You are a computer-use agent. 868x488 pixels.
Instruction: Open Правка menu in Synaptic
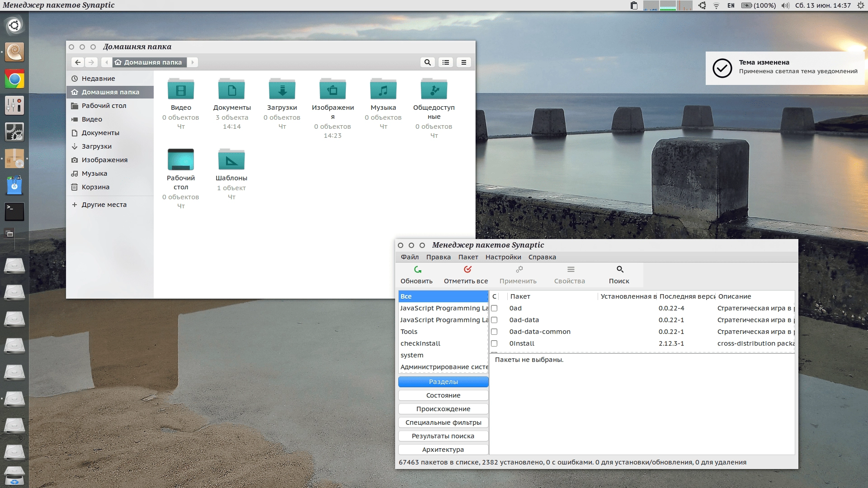coord(439,257)
